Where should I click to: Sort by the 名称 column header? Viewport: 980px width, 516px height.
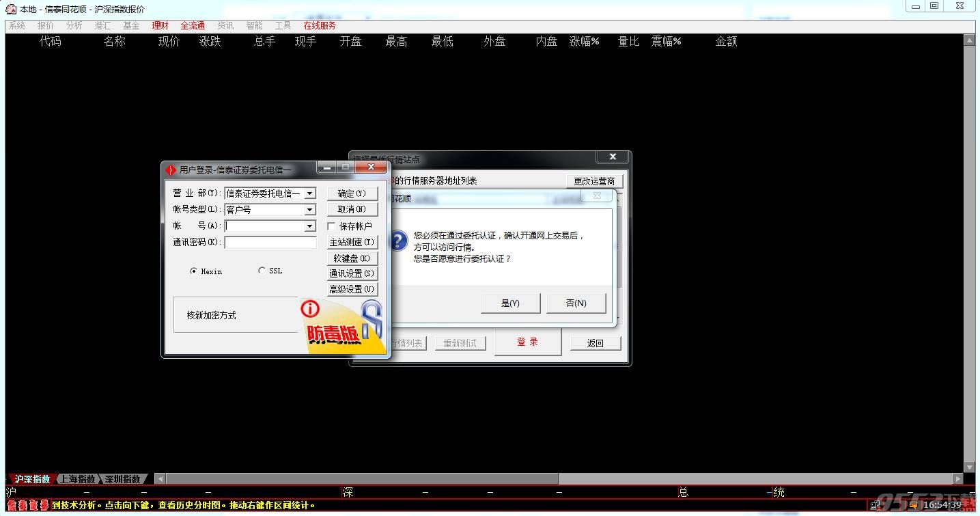115,42
